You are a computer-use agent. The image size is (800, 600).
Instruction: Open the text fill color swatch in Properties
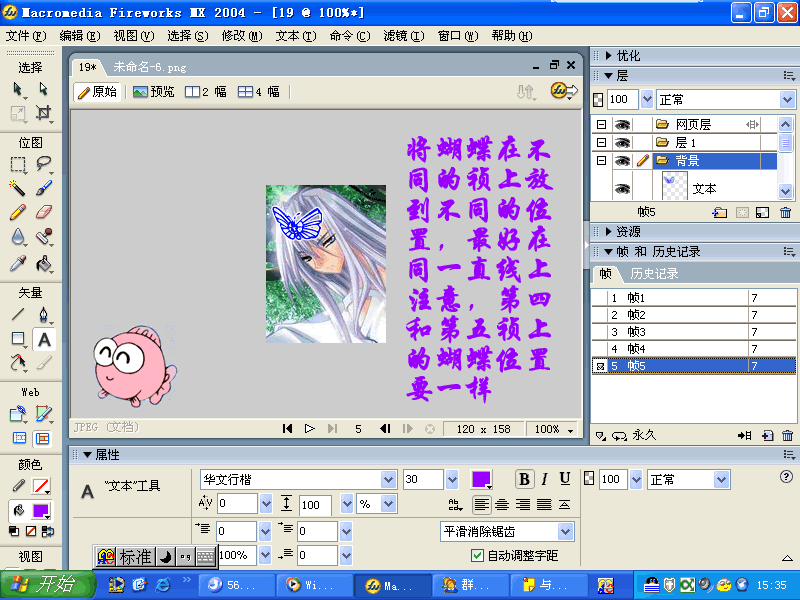coord(482,480)
